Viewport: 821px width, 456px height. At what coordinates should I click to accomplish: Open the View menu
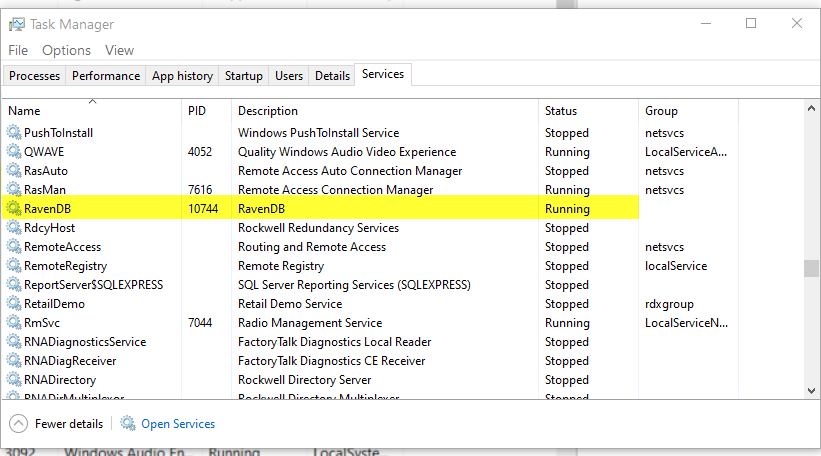(119, 50)
